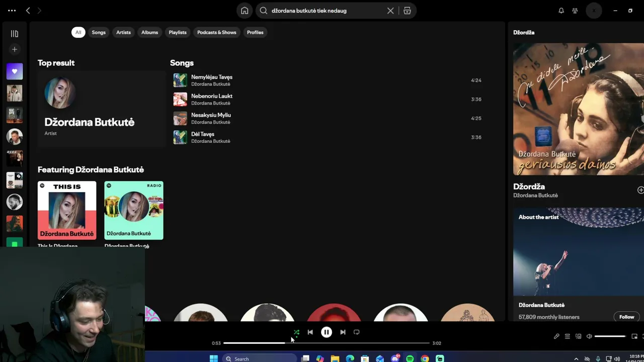
Task: Open the mini player icon
Action: pos(634,336)
